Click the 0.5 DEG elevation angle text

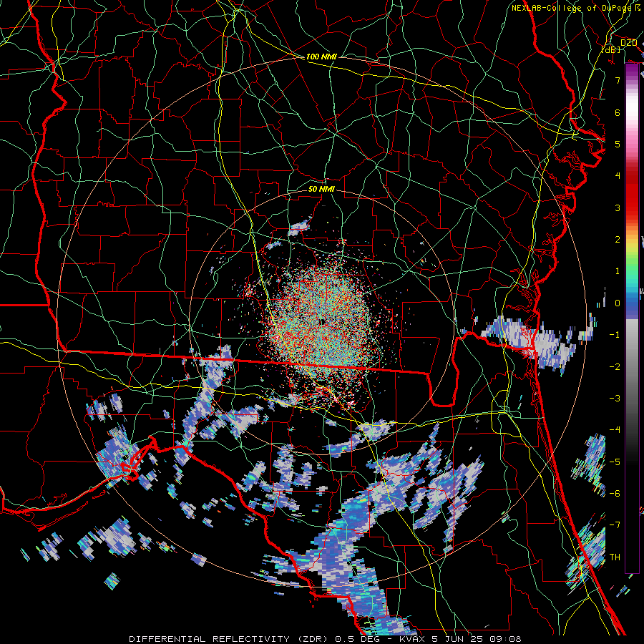pyautogui.click(x=358, y=639)
